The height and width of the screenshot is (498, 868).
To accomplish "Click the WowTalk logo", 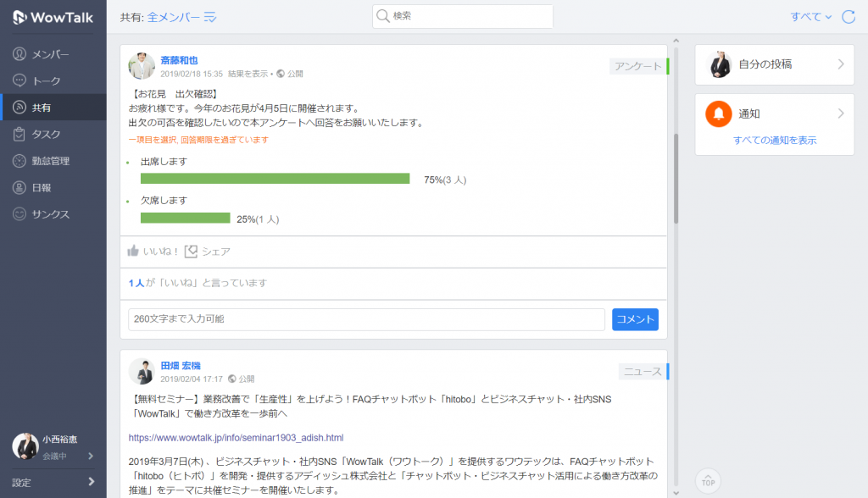I will tap(53, 17).
